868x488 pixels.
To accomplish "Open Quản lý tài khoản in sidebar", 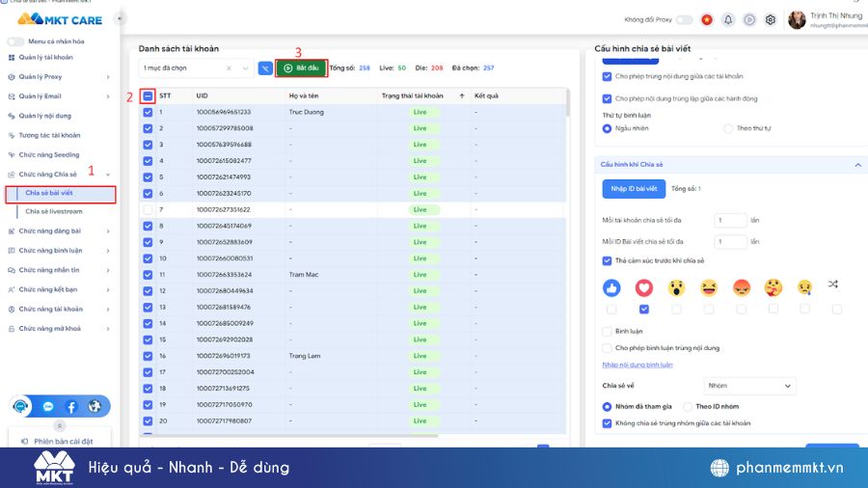I will tap(46, 58).
